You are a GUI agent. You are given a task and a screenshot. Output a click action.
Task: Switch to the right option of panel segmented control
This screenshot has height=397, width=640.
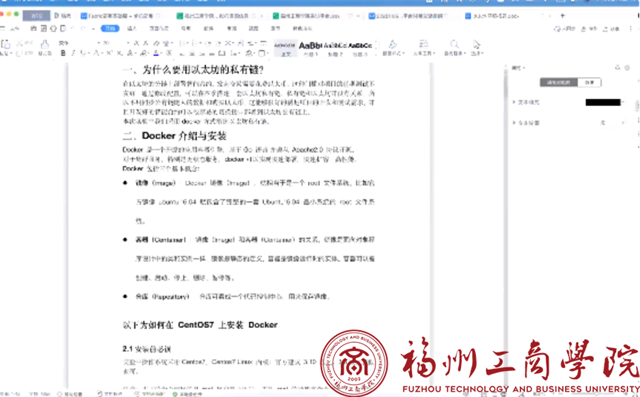tap(589, 82)
